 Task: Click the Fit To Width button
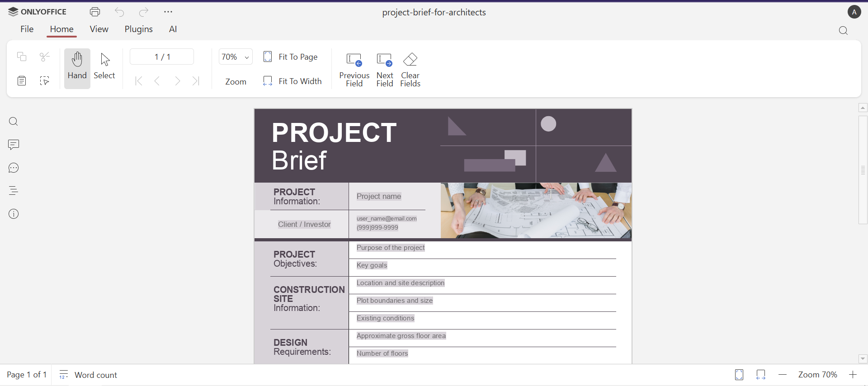293,81
